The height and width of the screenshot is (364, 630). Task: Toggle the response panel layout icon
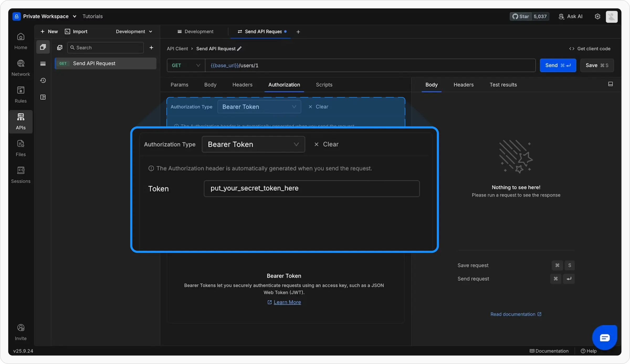click(610, 84)
